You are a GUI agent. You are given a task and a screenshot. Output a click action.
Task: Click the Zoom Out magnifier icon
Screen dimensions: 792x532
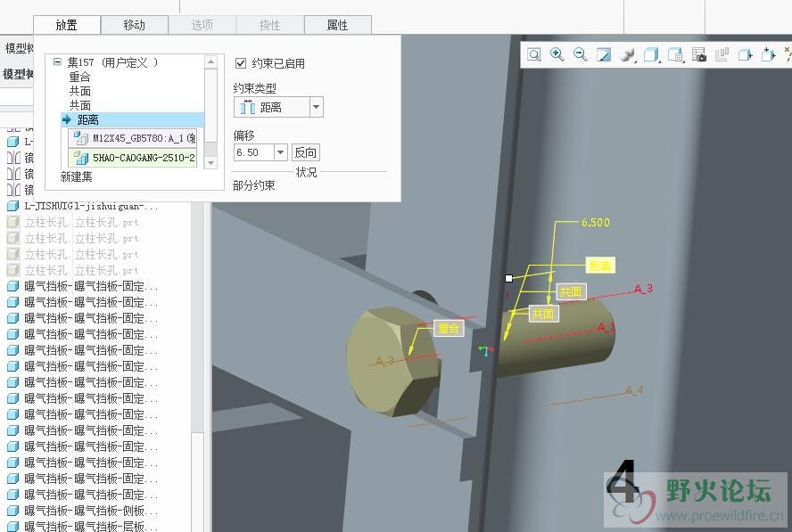[581, 54]
